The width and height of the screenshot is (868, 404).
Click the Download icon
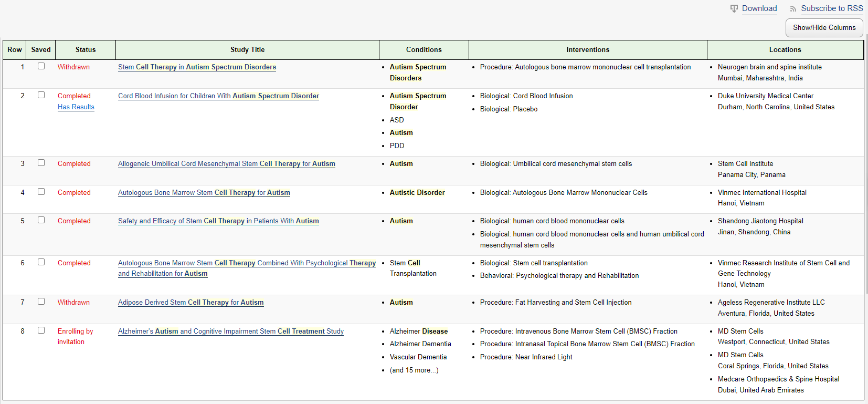[734, 8]
